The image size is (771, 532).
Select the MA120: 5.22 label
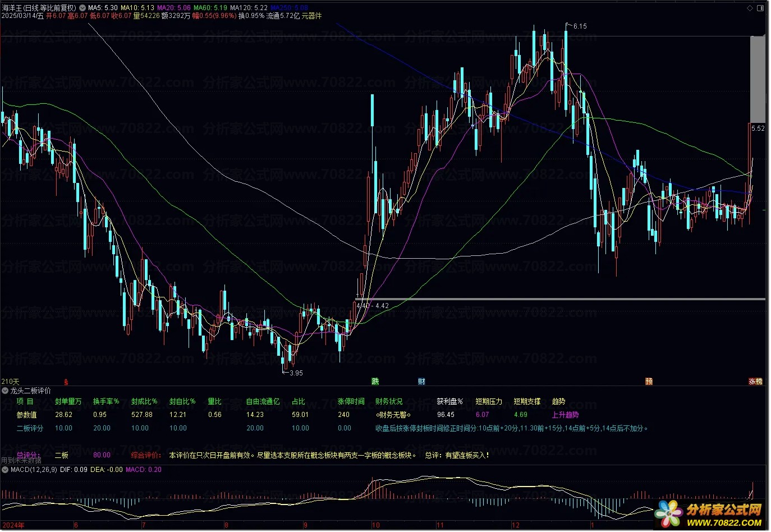click(249, 8)
